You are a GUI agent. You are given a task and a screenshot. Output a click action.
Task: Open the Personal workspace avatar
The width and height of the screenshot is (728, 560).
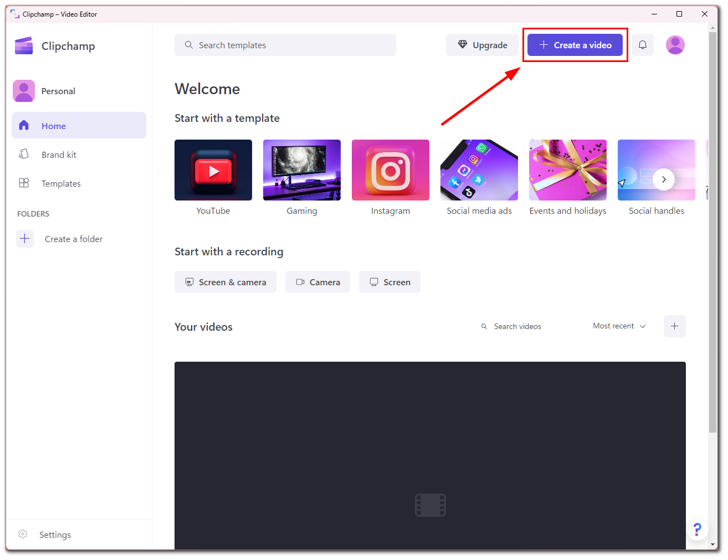click(x=24, y=91)
